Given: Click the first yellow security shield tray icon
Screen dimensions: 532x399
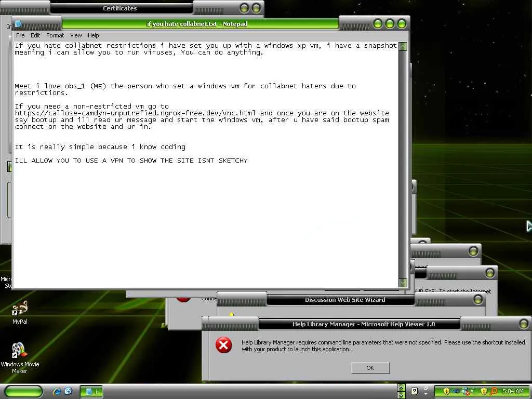Looking at the screenshot, I should [446, 391].
